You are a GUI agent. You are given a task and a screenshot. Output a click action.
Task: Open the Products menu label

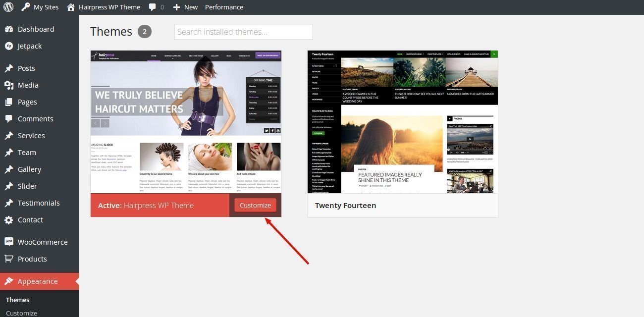point(32,259)
